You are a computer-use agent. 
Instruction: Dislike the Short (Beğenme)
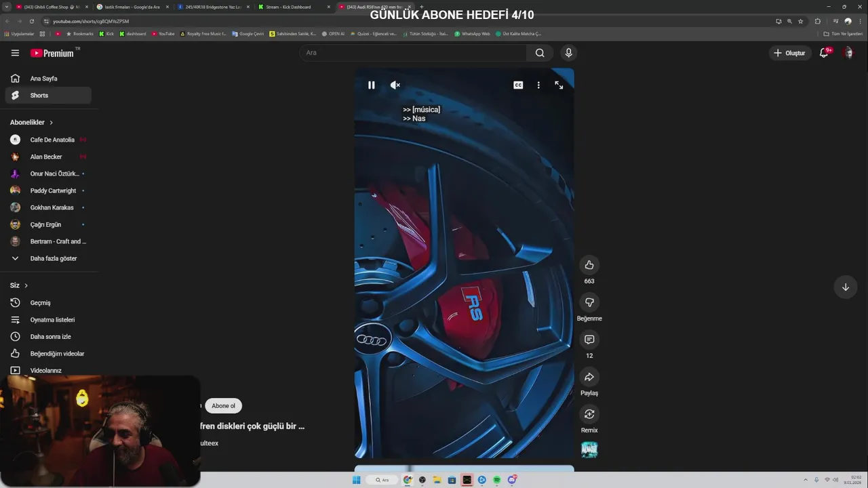(x=589, y=302)
